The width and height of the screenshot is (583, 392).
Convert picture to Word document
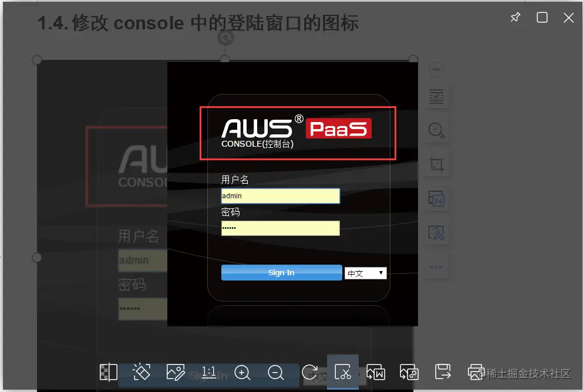(376, 372)
